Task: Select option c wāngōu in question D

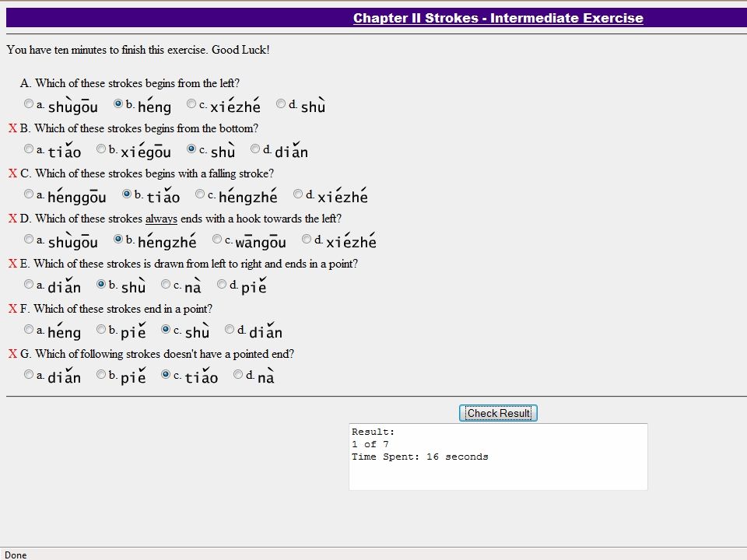Action: pyautogui.click(x=217, y=239)
